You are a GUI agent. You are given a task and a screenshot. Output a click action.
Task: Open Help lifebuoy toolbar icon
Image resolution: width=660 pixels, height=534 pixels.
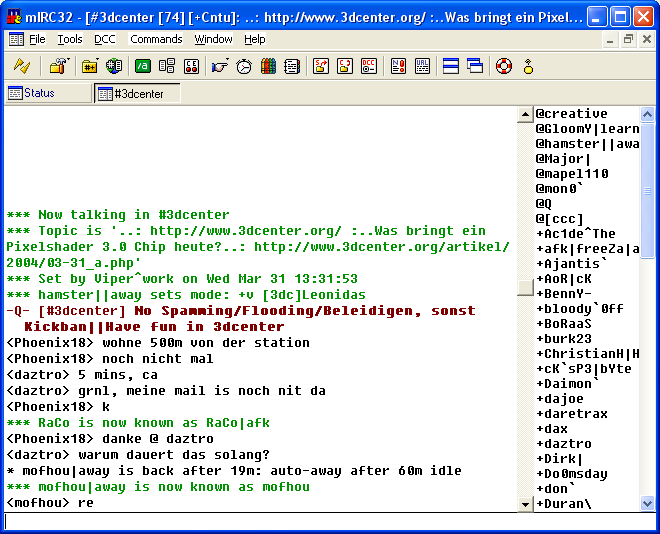(504, 66)
